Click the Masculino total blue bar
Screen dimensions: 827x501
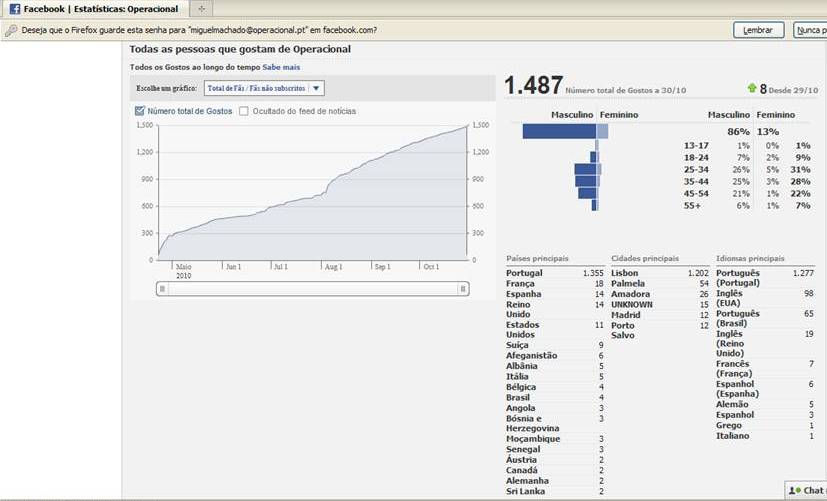point(559,131)
